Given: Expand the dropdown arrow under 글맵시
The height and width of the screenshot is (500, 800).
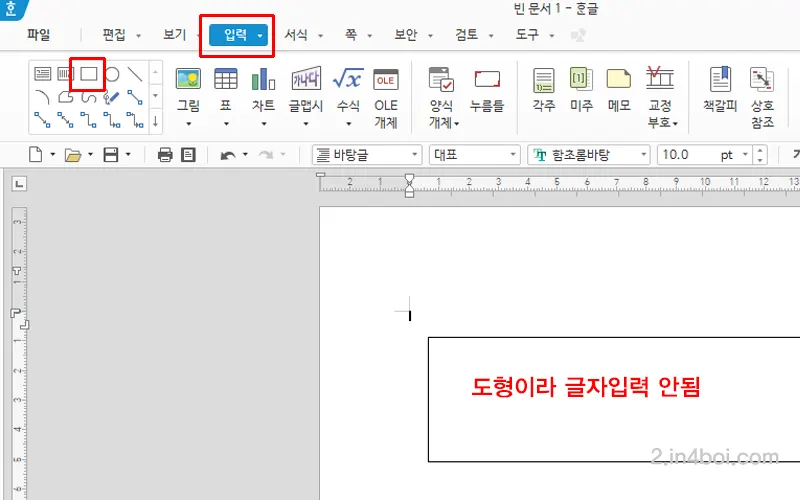Looking at the screenshot, I should tap(306, 123).
